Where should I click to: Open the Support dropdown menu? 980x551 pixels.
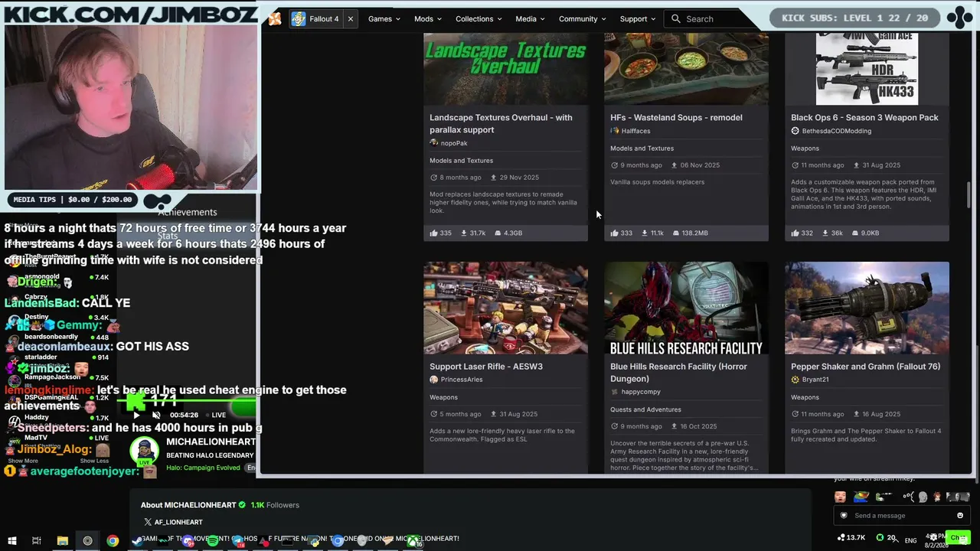pyautogui.click(x=638, y=19)
